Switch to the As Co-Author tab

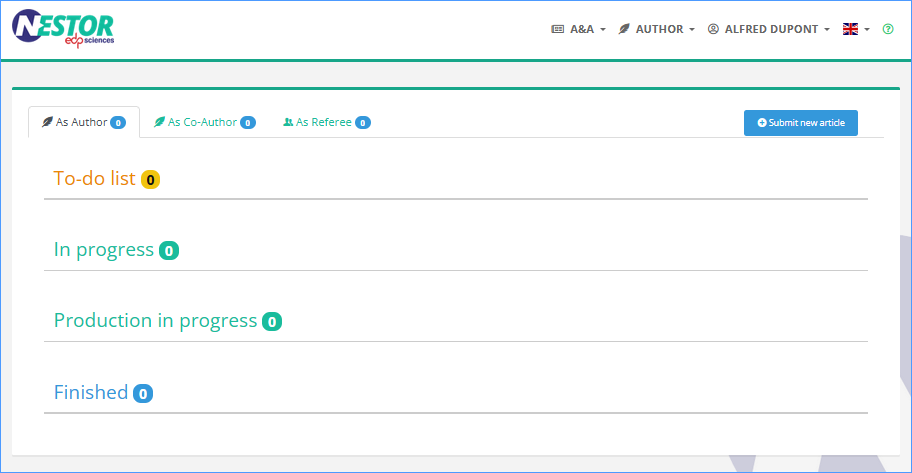pyautogui.click(x=204, y=122)
